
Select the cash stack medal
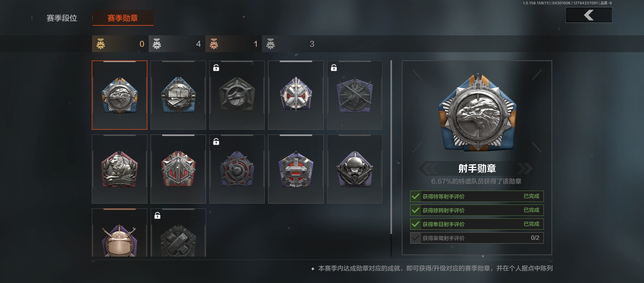click(x=178, y=95)
